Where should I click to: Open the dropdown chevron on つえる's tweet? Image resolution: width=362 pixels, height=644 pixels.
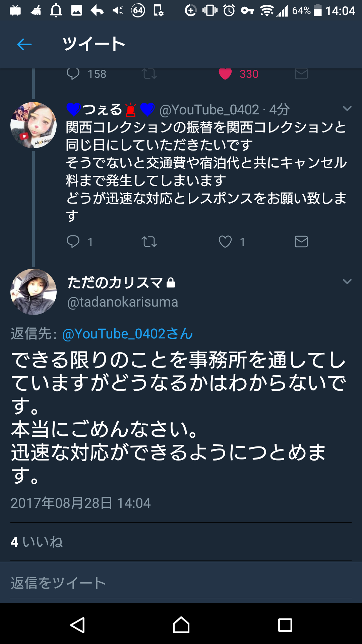[x=347, y=109]
